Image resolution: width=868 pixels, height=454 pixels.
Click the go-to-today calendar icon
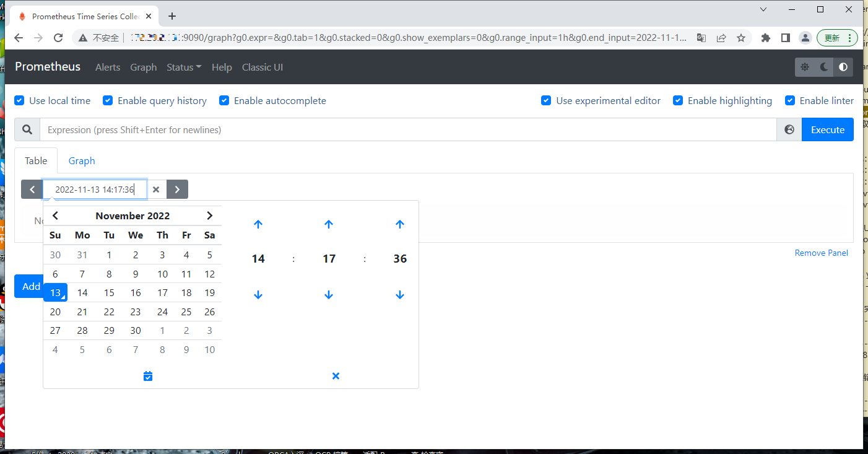[x=147, y=376]
